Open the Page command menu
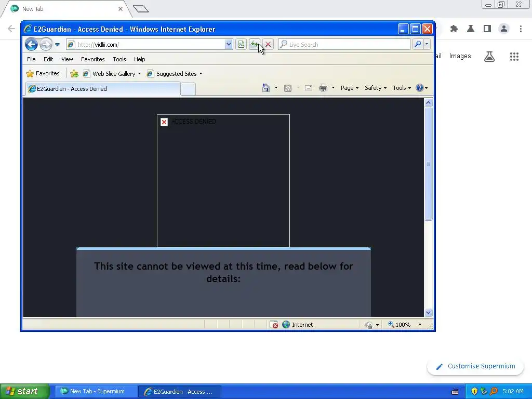 click(350, 88)
